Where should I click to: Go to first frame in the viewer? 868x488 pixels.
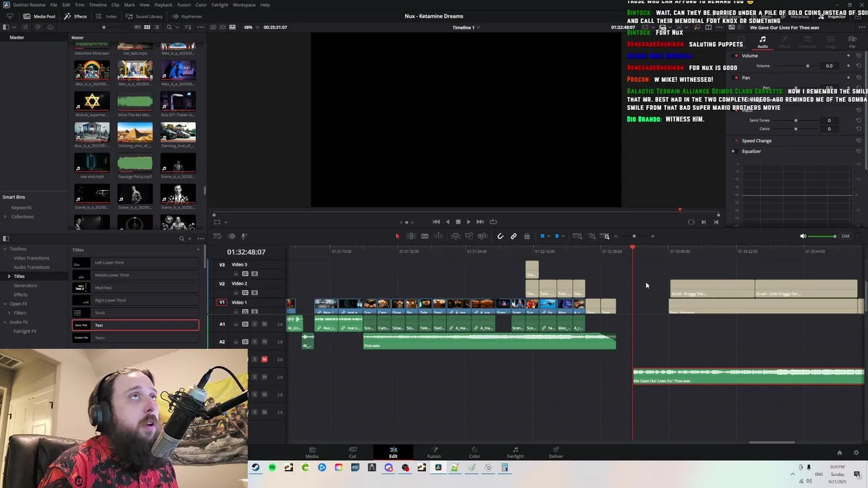coord(436,222)
